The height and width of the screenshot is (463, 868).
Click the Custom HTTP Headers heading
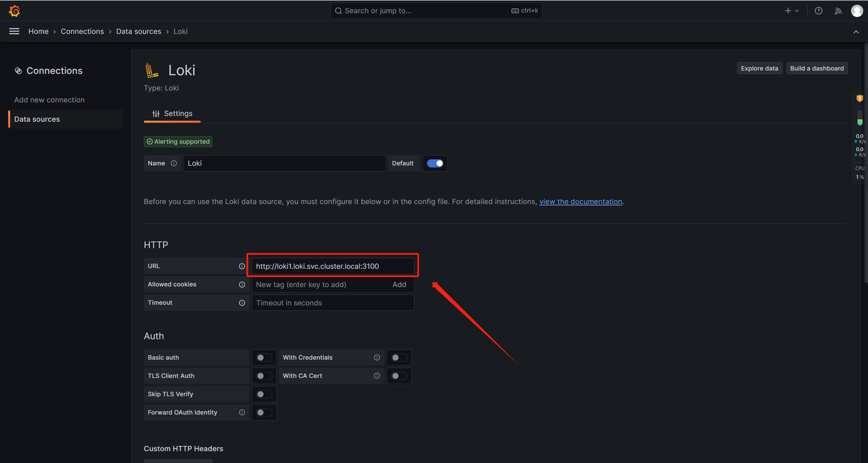[184, 449]
